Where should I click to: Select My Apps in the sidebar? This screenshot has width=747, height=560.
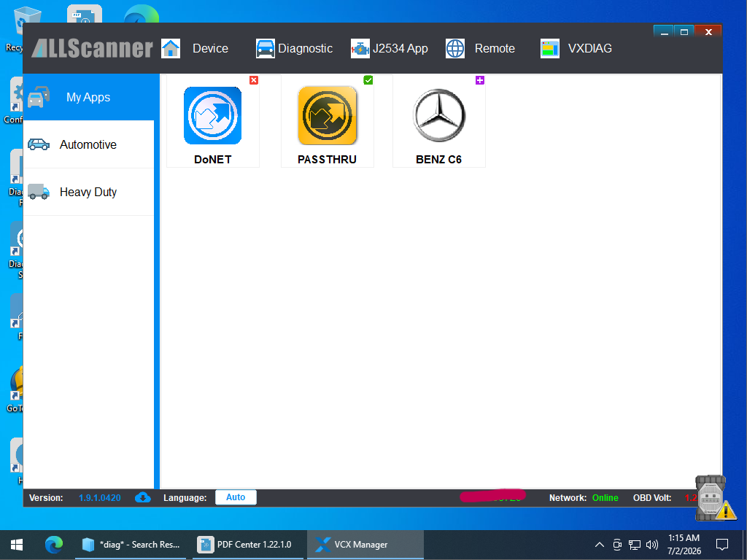click(x=88, y=97)
